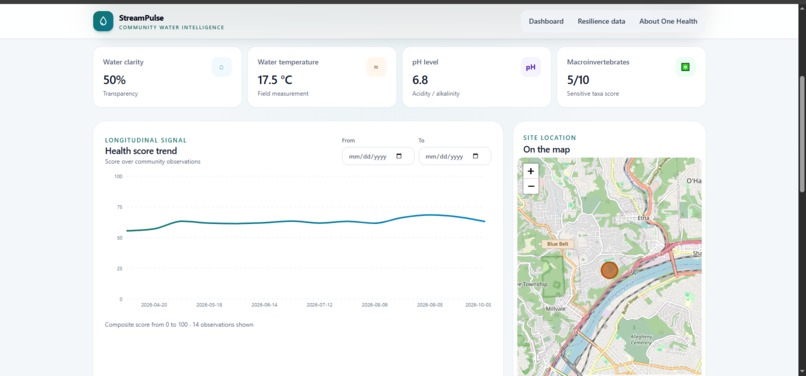Click the Sensitive taxa score label

pyautogui.click(x=593, y=94)
